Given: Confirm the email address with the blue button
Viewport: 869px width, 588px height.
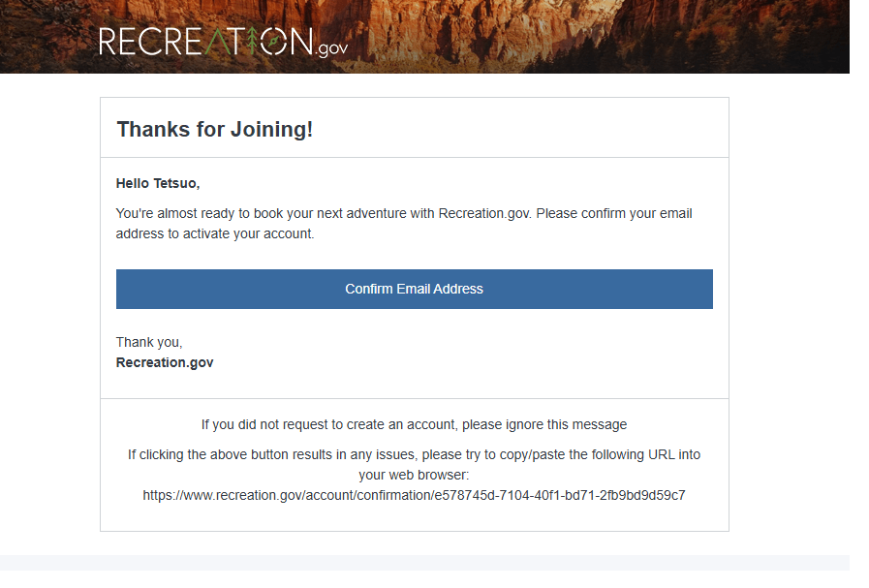Looking at the screenshot, I should tap(414, 290).
